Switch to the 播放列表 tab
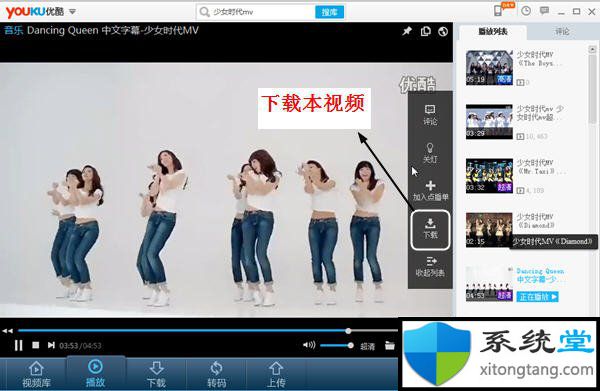This screenshot has width=600, height=391. tap(493, 32)
